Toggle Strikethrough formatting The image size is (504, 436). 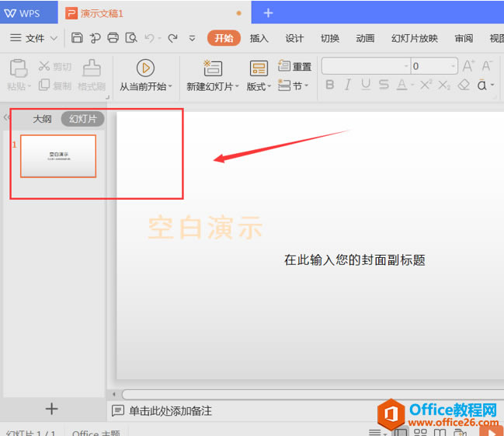[x=384, y=85]
